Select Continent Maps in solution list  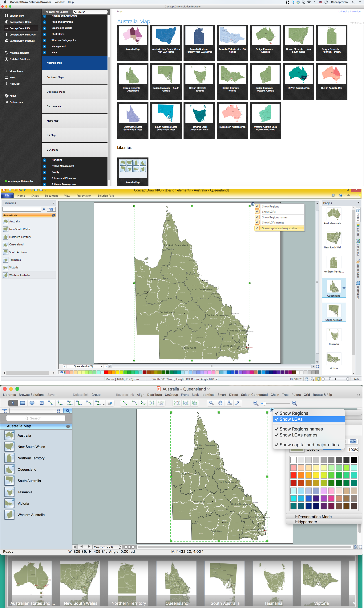point(75,78)
